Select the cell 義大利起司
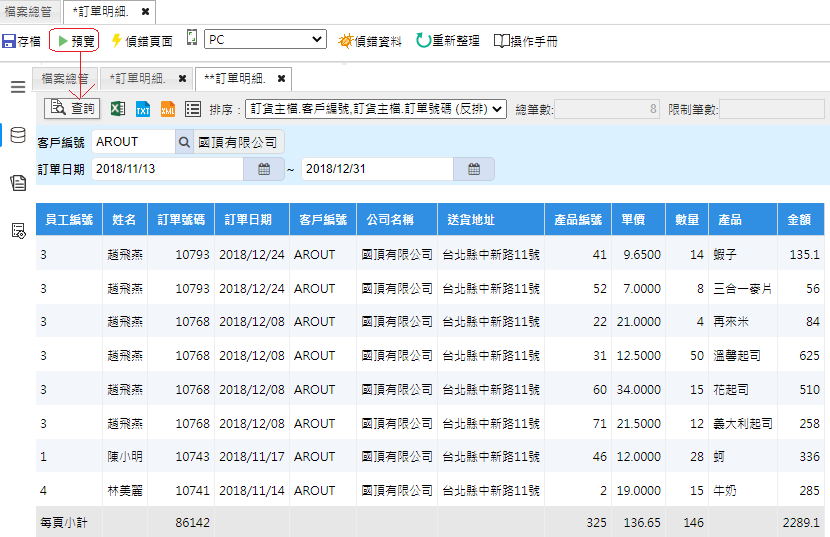This screenshot has width=830, height=537. click(x=743, y=424)
